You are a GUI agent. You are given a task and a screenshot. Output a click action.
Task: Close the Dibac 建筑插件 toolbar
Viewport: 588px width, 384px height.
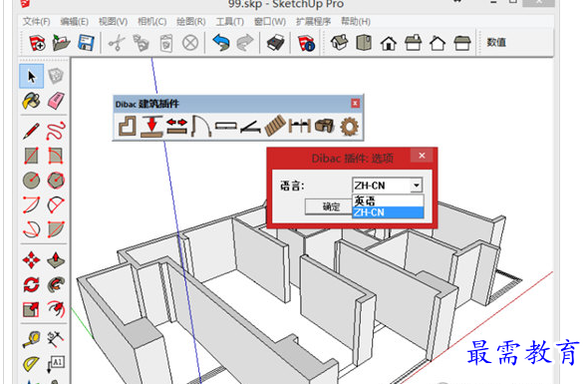click(355, 103)
